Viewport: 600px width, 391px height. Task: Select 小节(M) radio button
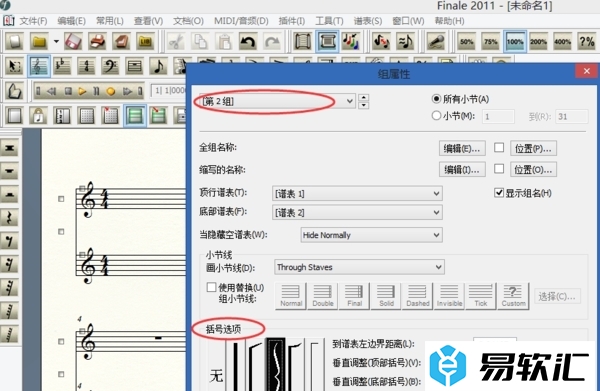(436, 116)
